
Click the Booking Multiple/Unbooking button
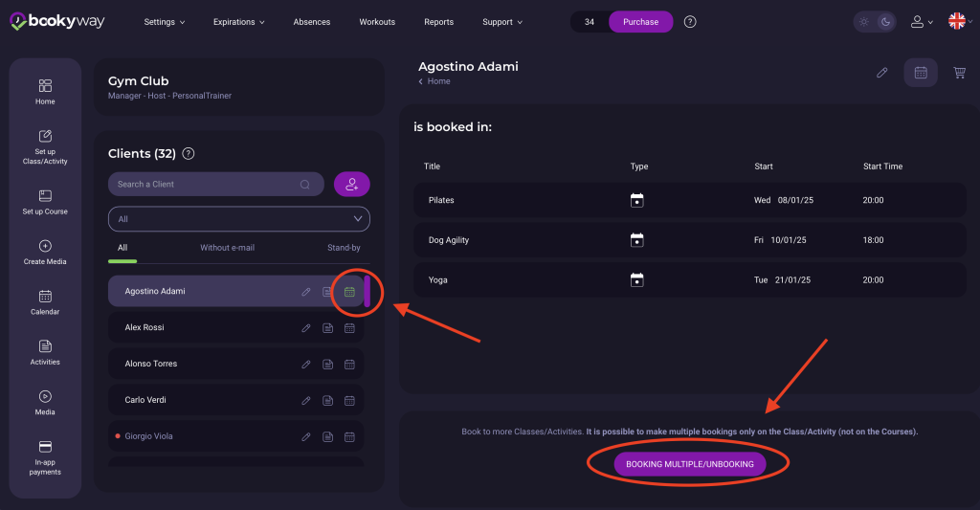pos(689,464)
